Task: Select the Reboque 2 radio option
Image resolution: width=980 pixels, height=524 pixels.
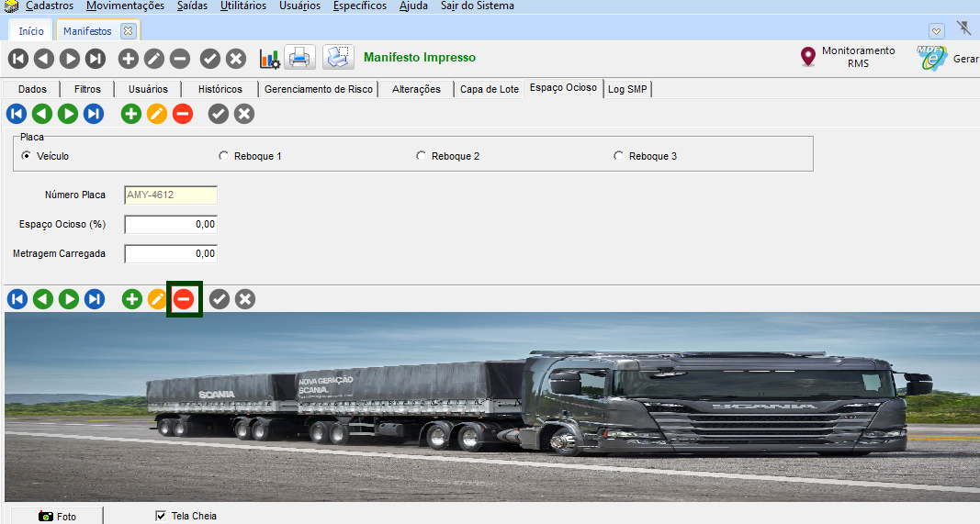Action: pos(421,155)
